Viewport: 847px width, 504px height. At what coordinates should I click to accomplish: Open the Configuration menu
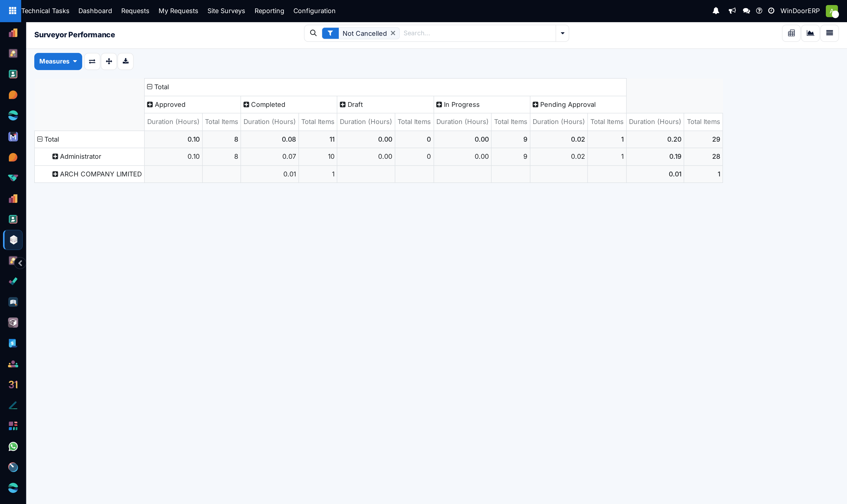click(314, 11)
